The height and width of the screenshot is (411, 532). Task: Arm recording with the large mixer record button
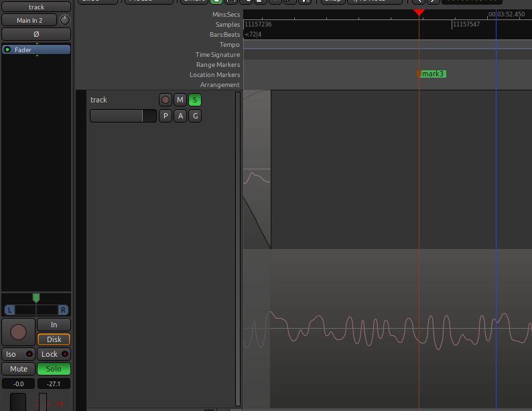click(x=18, y=332)
